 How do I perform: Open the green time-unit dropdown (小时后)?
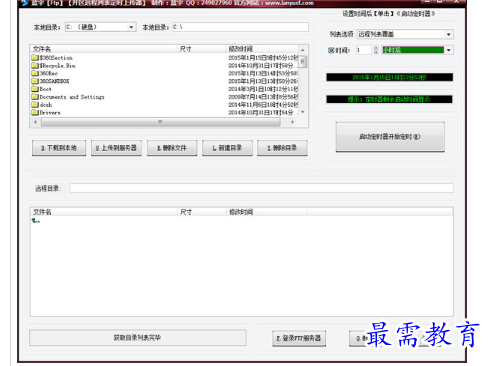tap(417, 50)
